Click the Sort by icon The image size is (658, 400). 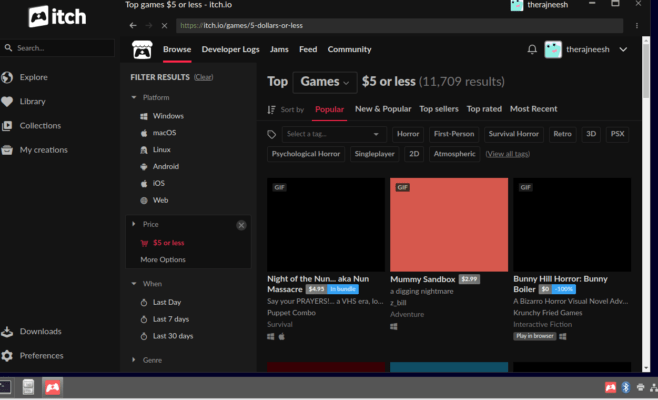272,110
